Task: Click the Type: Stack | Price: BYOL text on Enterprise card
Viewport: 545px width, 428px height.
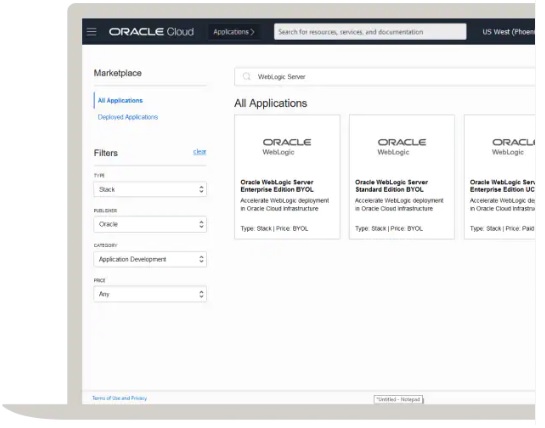Action: (274, 229)
